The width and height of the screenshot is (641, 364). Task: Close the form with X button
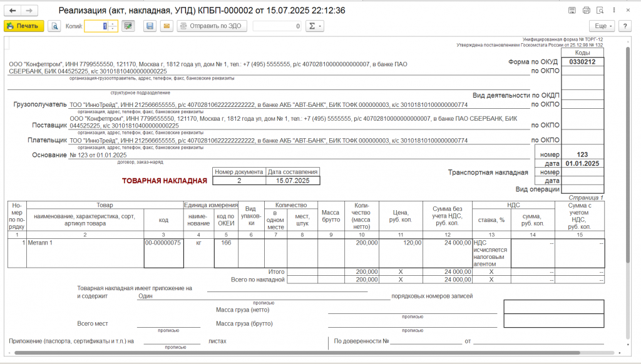[628, 10]
